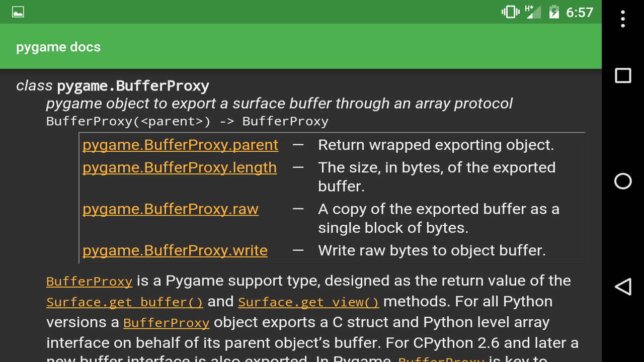Tap the 'pygame docs' app title
The height and width of the screenshot is (362, 644).
click(x=58, y=47)
